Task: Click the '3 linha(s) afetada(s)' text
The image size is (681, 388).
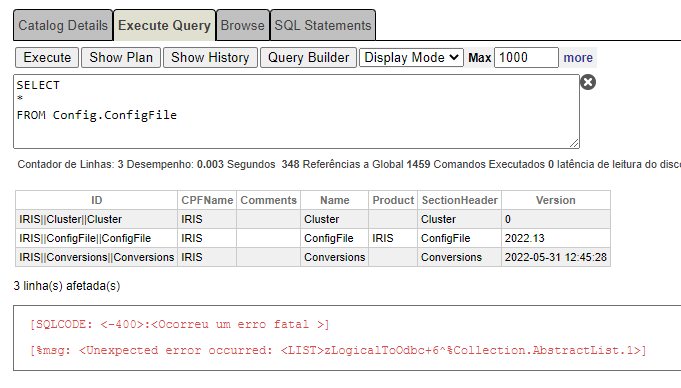Action: point(67,286)
